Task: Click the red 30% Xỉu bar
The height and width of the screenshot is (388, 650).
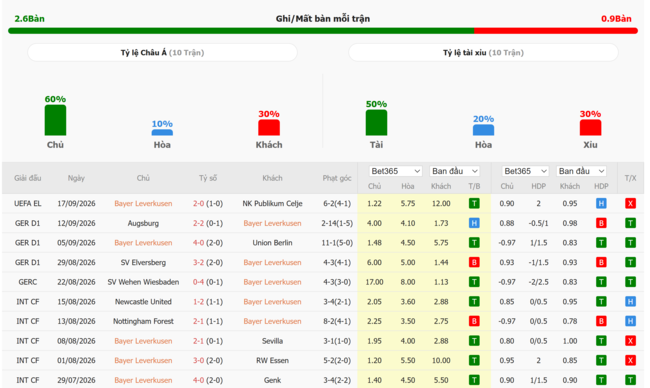Action: (590, 128)
